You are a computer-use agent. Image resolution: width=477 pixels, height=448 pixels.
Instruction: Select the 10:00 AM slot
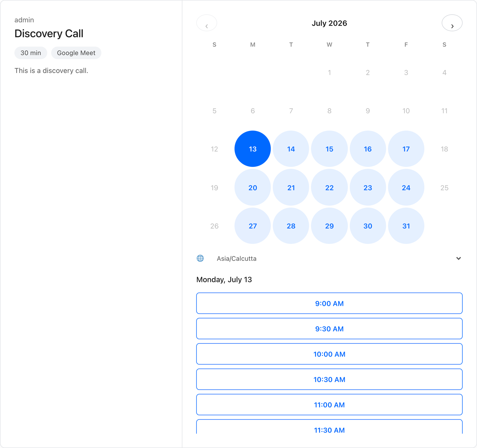(x=329, y=354)
